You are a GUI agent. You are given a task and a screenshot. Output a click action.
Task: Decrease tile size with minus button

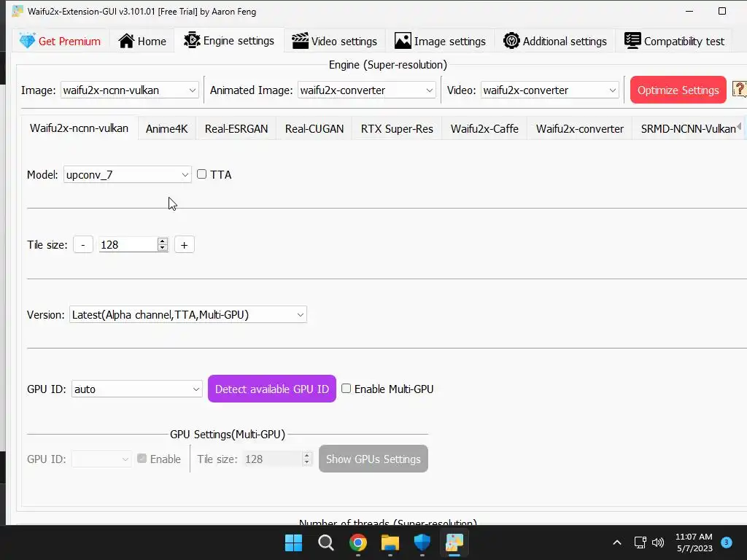pos(83,245)
